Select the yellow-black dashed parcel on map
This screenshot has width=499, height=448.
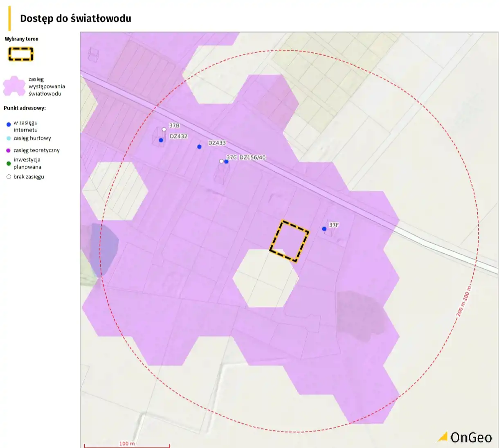coord(289,241)
